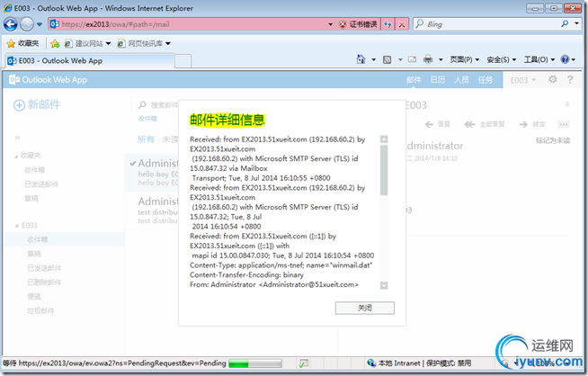The width and height of the screenshot is (588, 376).
Task: Switch to 任务 tasks navigation
Action: click(x=486, y=80)
